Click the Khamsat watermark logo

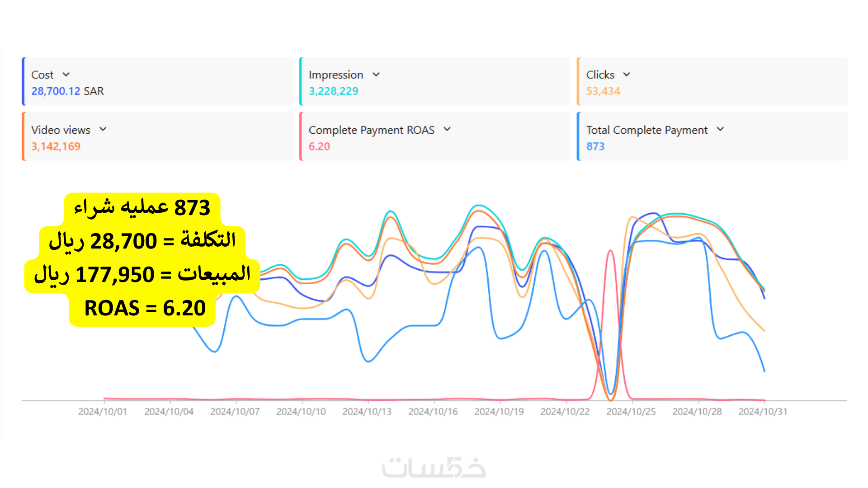pos(434,468)
